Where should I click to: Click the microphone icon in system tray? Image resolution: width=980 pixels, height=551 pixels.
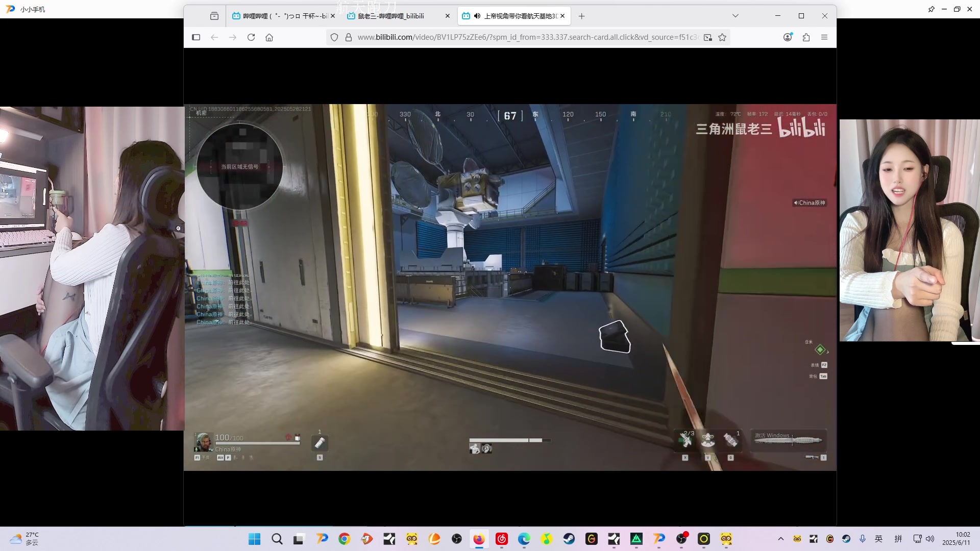pyautogui.click(x=863, y=539)
